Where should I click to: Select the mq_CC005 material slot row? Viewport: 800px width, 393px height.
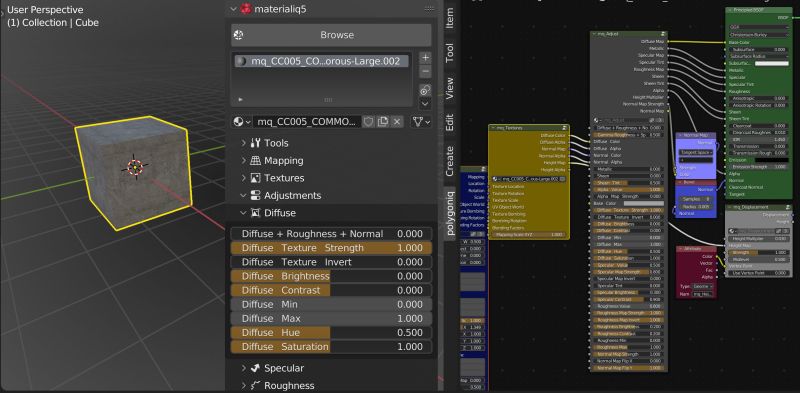point(321,61)
